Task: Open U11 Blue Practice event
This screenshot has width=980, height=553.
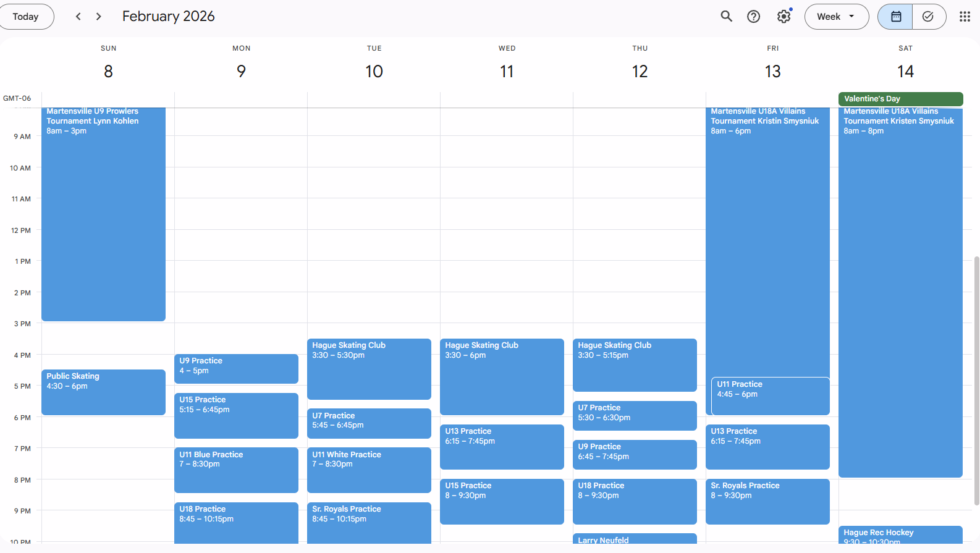Action: pos(236,470)
